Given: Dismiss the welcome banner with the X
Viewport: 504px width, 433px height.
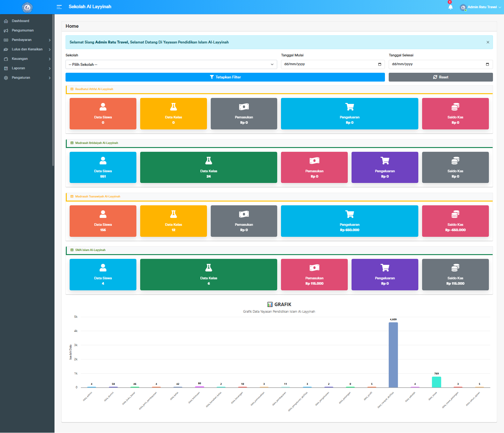Looking at the screenshot, I should [487, 42].
